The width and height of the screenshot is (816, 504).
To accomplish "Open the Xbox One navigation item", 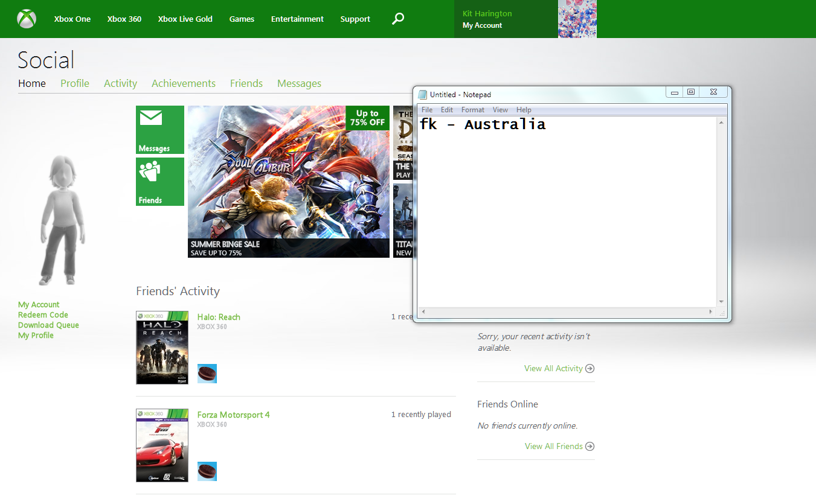I will coord(72,19).
